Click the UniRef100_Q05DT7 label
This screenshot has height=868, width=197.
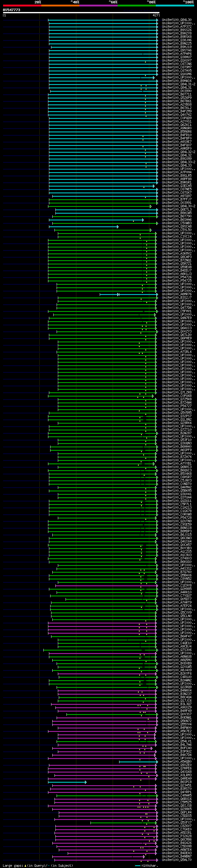177,600
